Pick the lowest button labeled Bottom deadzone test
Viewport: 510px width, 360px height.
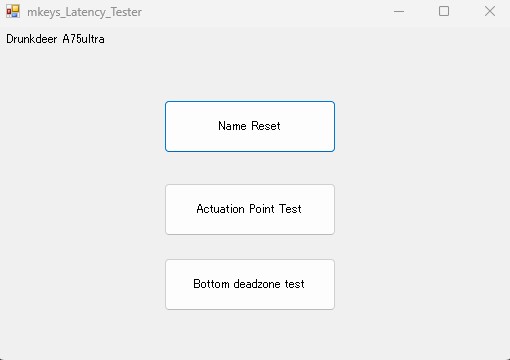(x=250, y=284)
